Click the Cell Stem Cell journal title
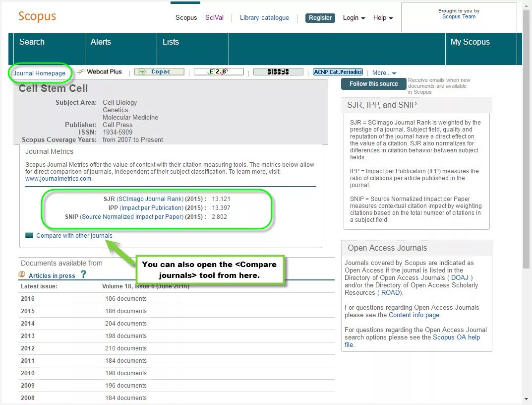The image size is (532, 405). pyautogui.click(x=53, y=88)
